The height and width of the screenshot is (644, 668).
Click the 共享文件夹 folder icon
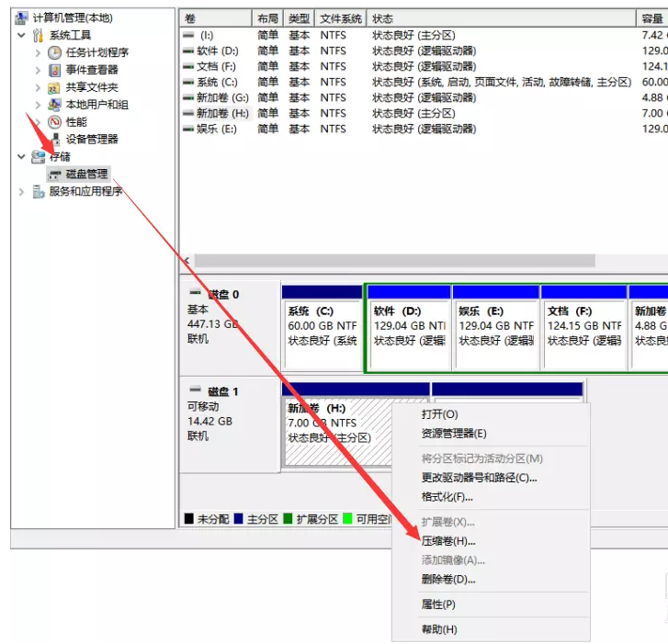pyautogui.click(x=53, y=88)
